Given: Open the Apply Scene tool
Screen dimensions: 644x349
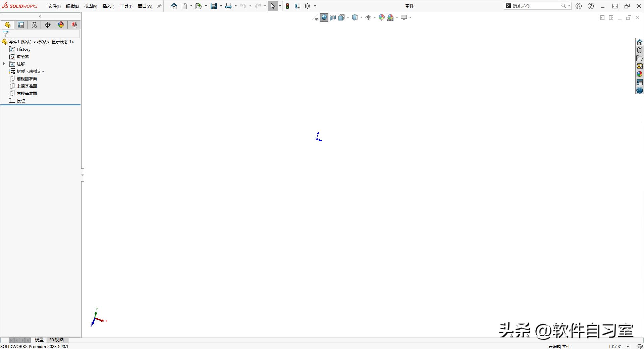Looking at the screenshot, I should [390, 17].
